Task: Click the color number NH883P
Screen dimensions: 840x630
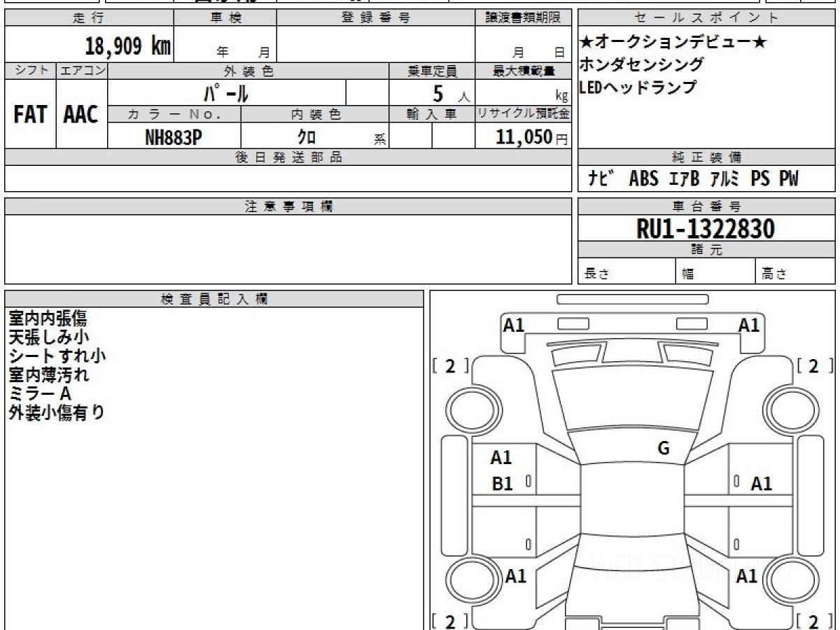Action: pyautogui.click(x=174, y=137)
